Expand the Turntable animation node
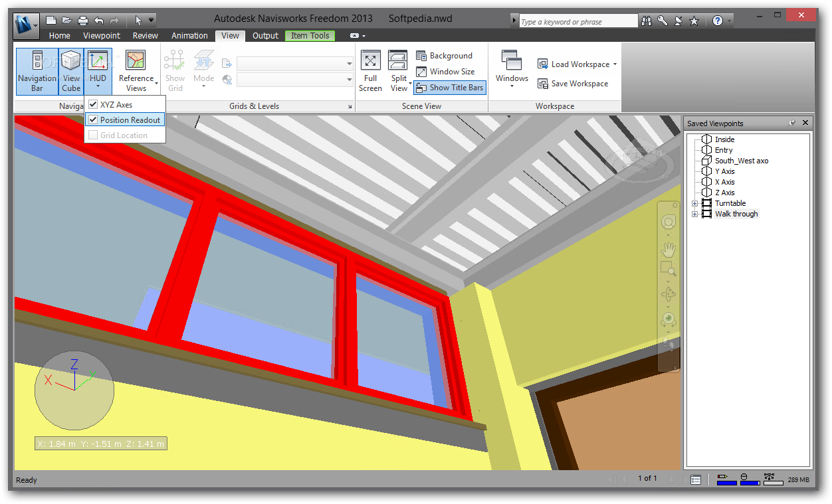This screenshot has width=832, height=504. [695, 203]
